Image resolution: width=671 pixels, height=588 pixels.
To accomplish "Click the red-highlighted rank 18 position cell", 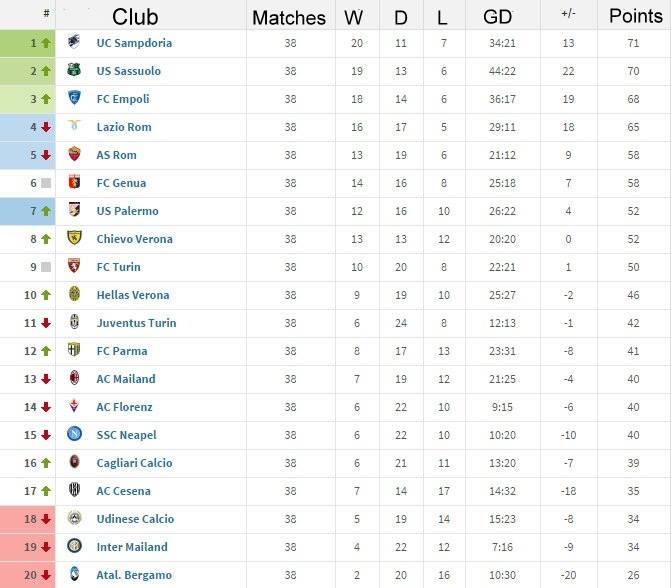I will (28, 519).
